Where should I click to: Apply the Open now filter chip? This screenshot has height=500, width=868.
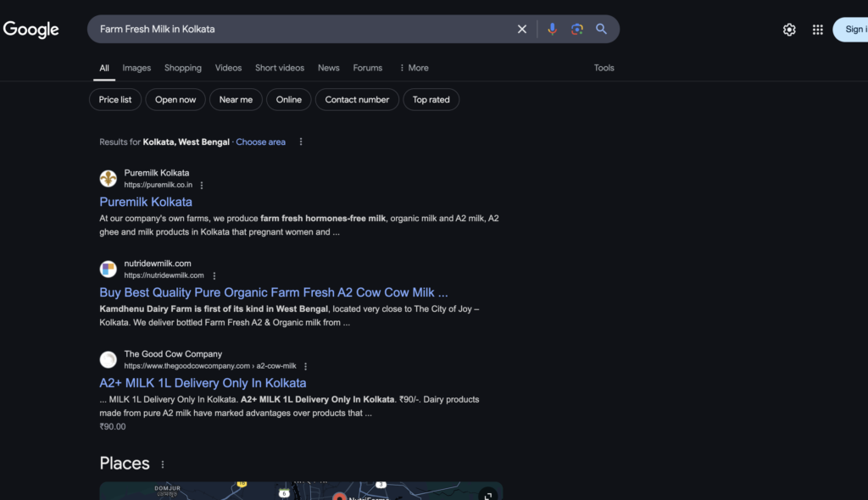pyautogui.click(x=175, y=100)
